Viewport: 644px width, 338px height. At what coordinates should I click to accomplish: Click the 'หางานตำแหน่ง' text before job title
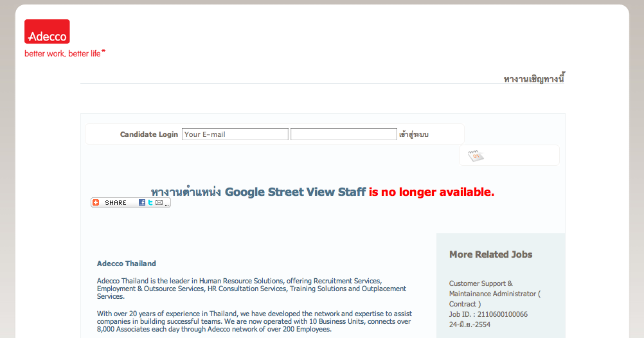coord(186,192)
